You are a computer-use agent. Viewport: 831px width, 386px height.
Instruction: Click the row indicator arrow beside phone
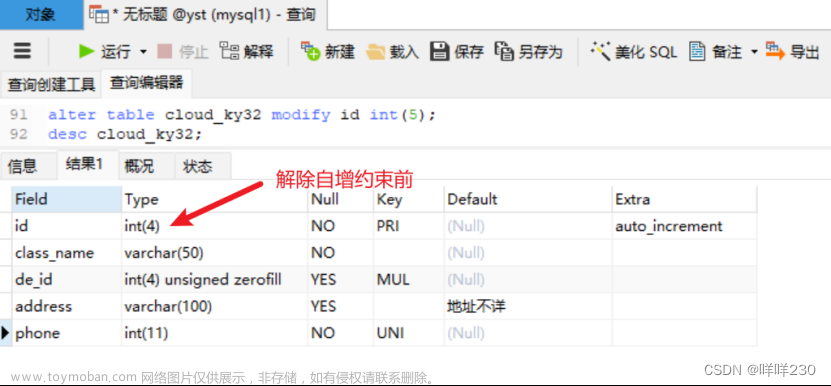pos(6,333)
